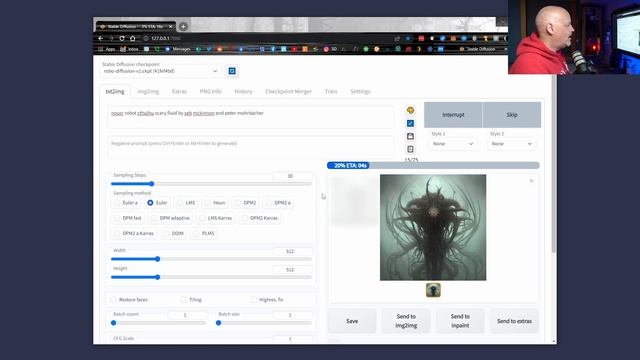Select the DPM fast sampling method
The width and height of the screenshot is (640, 360).
coord(128,218)
